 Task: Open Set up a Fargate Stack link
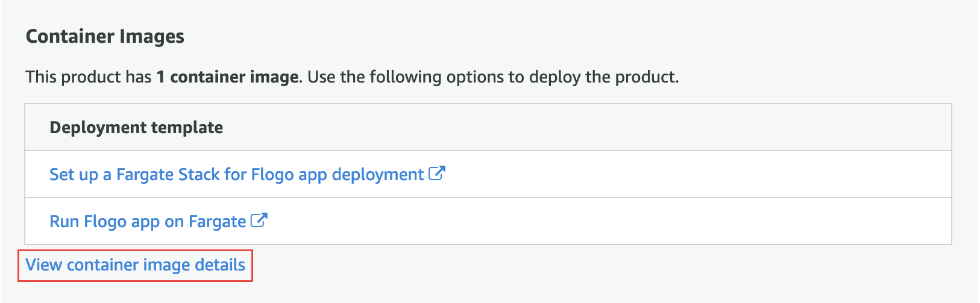click(236, 175)
